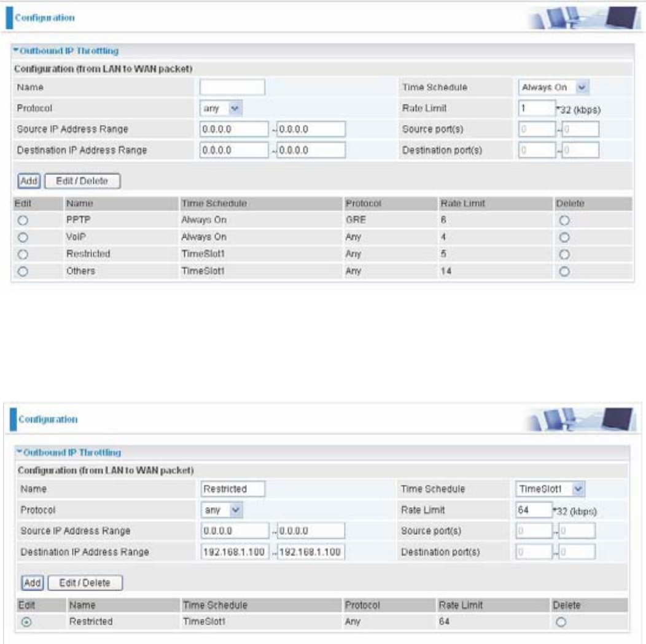Viewport: 646px width, 644px height.
Task: Click Always On cell in VoIP row
Action: click(204, 237)
